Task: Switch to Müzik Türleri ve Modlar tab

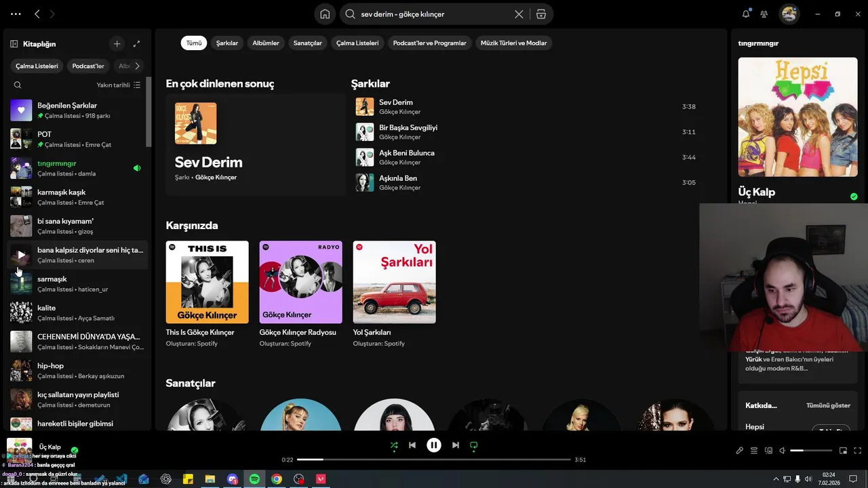Action: [513, 43]
